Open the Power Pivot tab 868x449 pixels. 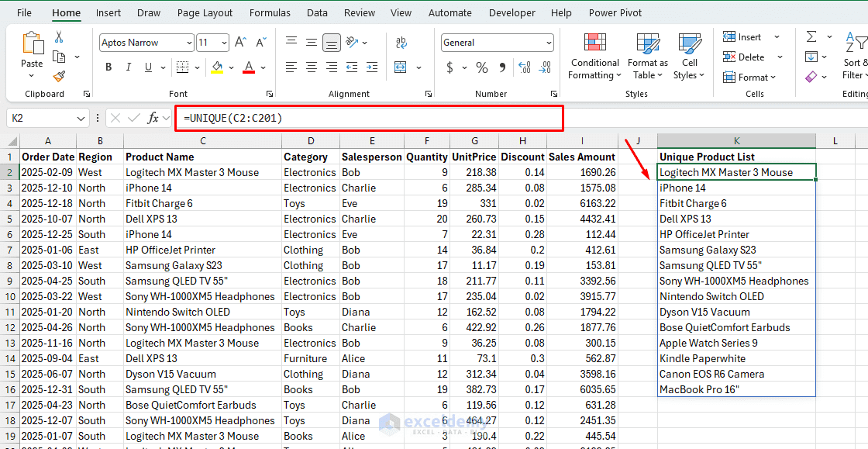coord(615,12)
